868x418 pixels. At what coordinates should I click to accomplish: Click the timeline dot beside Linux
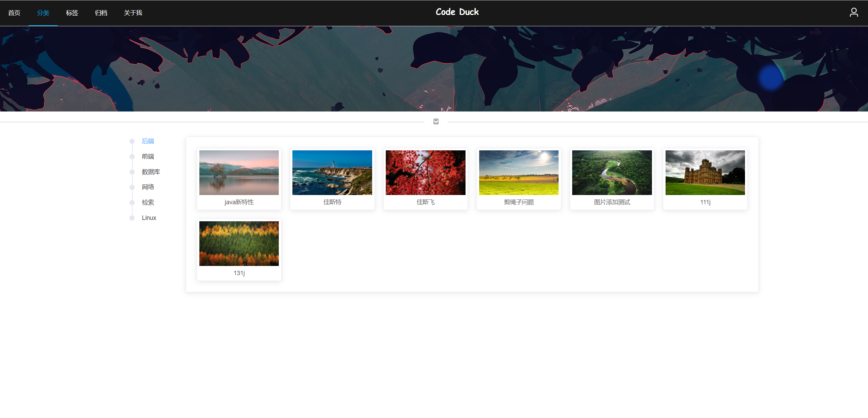(x=132, y=218)
